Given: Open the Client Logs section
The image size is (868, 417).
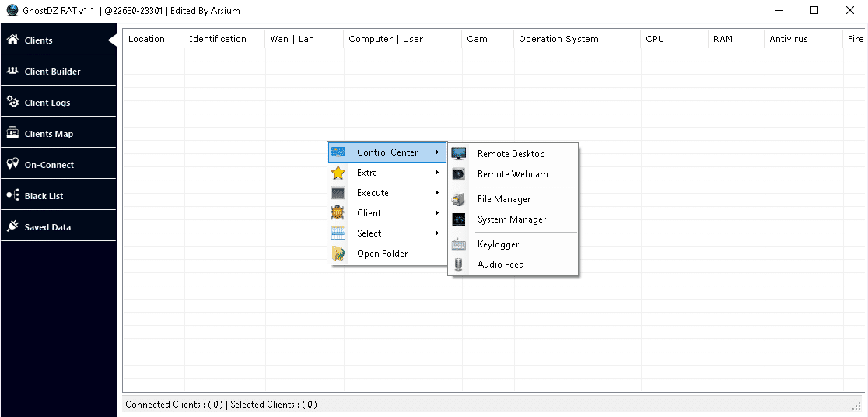Looking at the screenshot, I should pyautogui.click(x=58, y=102).
